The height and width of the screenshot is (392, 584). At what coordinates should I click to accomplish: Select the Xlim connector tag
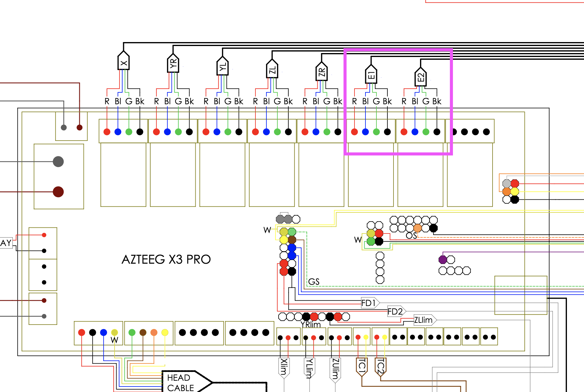[x=284, y=367]
